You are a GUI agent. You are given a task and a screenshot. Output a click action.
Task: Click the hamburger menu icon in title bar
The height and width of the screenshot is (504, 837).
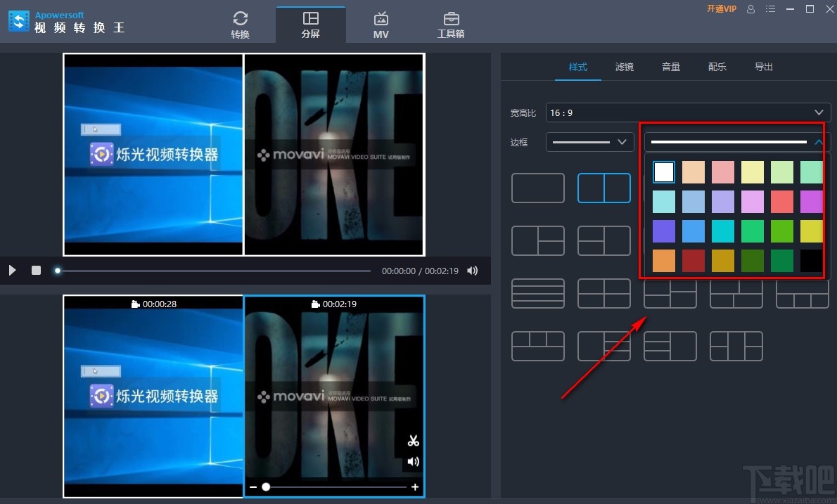point(770,8)
